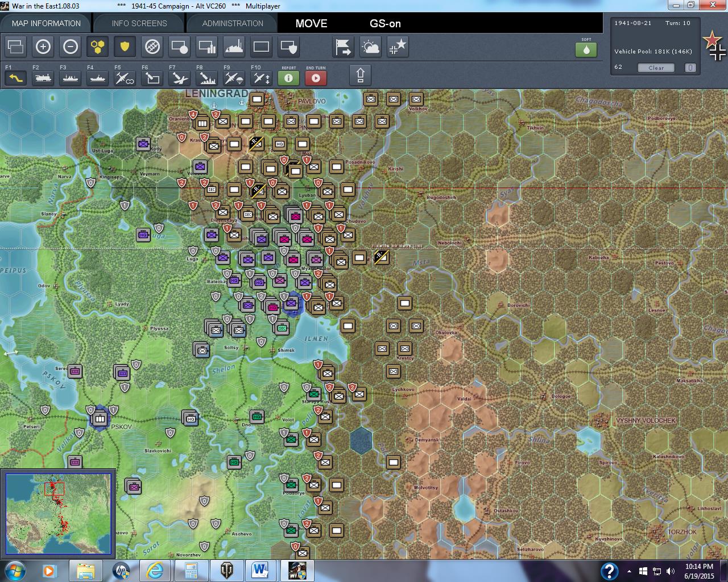728x582 pixels.
Task: Open Windows Explorer folder on taskbar
Action: click(x=86, y=571)
